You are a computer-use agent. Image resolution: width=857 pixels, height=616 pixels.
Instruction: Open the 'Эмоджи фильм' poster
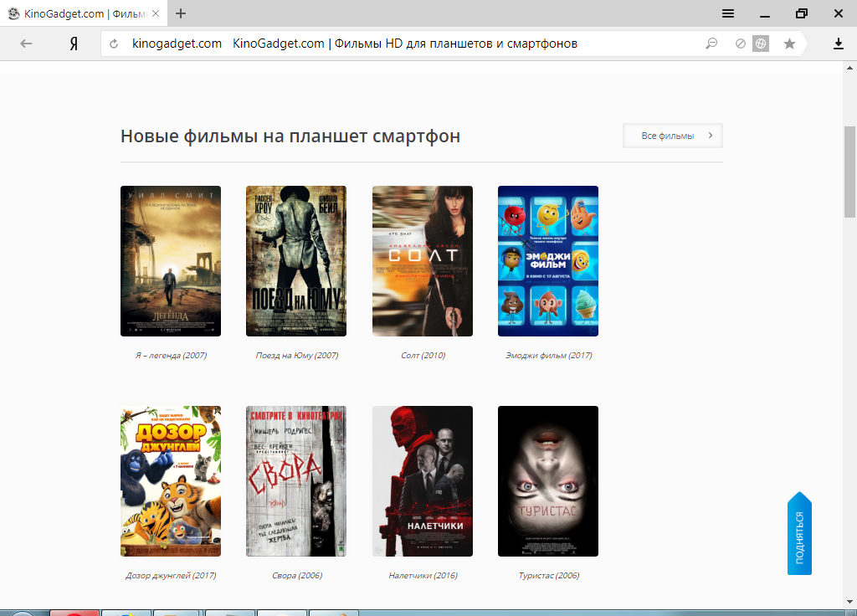click(x=548, y=261)
